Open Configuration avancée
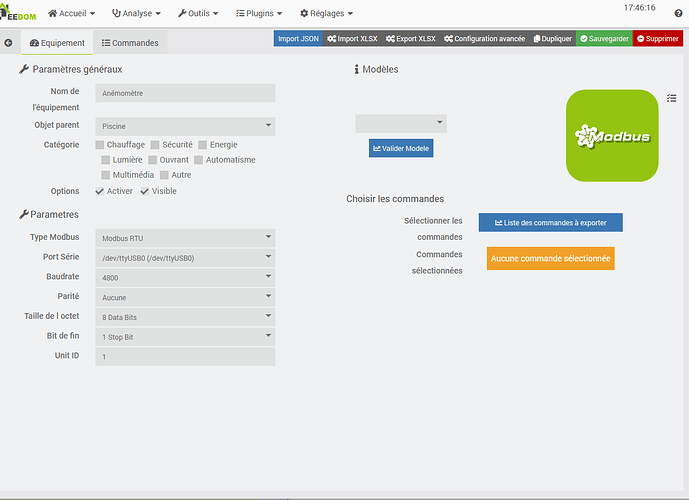 (x=485, y=39)
